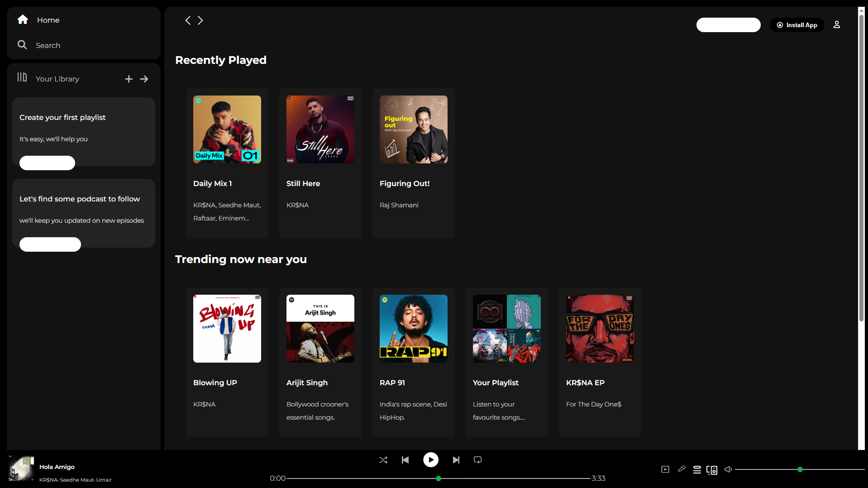Click the Trending now near you heading
The image size is (868, 488).
[x=241, y=259]
